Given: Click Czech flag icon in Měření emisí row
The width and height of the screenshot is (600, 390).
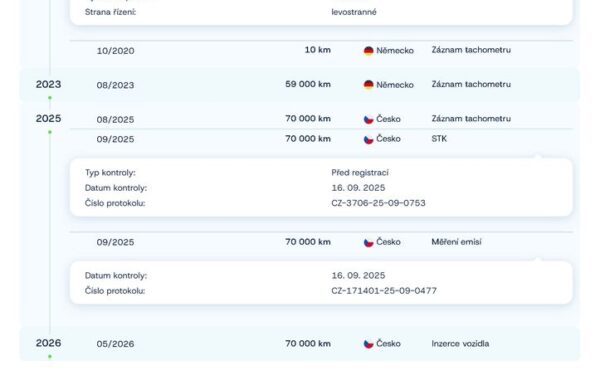Looking at the screenshot, I should [368, 243].
